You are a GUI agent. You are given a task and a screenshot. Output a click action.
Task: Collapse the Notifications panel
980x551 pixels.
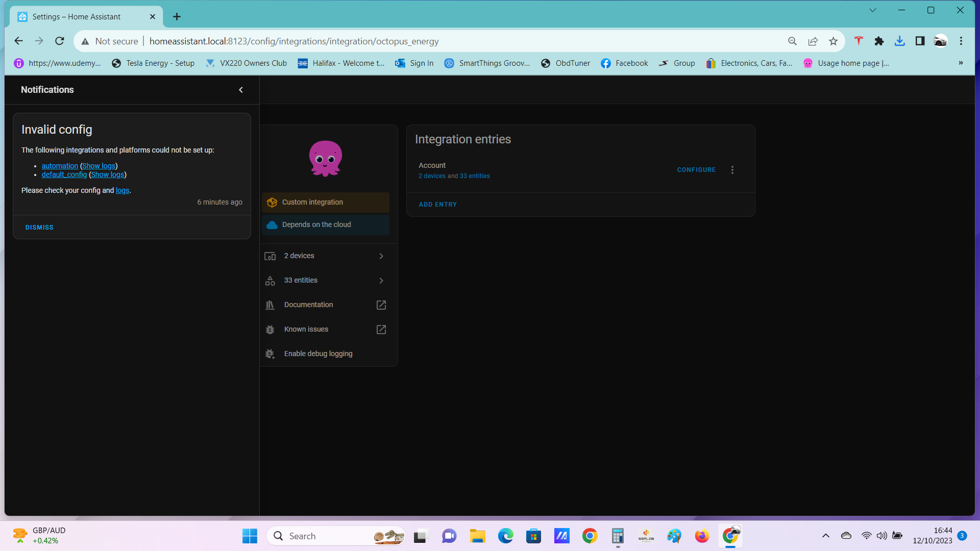click(x=240, y=90)
